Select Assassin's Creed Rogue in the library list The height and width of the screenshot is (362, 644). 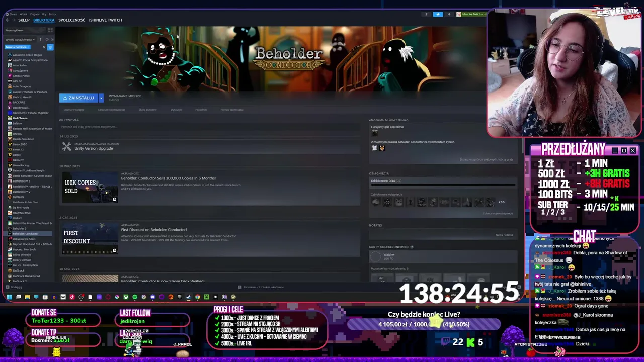27,55
